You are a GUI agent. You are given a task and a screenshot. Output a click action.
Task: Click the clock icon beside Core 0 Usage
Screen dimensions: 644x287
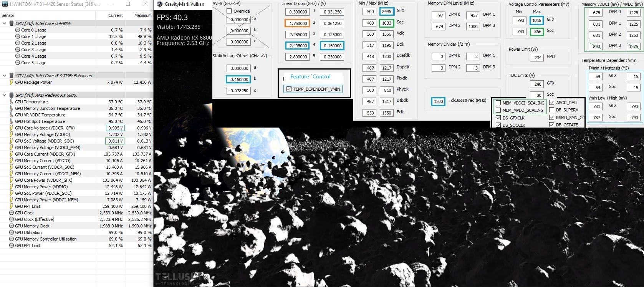click(18, 30)
